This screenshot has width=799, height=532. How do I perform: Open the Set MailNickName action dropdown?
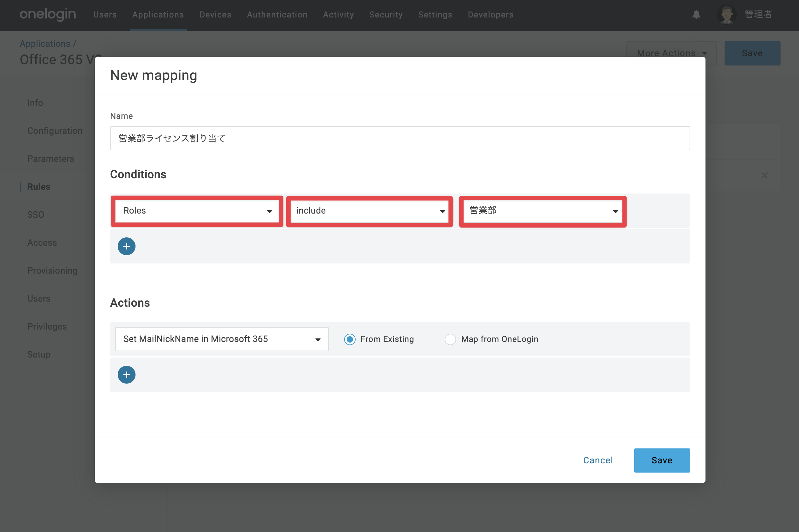click(222, 339)
